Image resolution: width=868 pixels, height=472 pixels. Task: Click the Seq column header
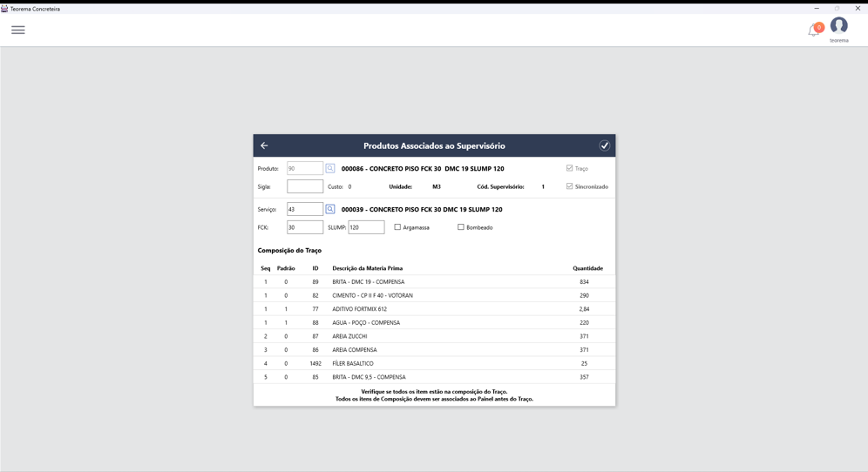[x=266, y=268]
